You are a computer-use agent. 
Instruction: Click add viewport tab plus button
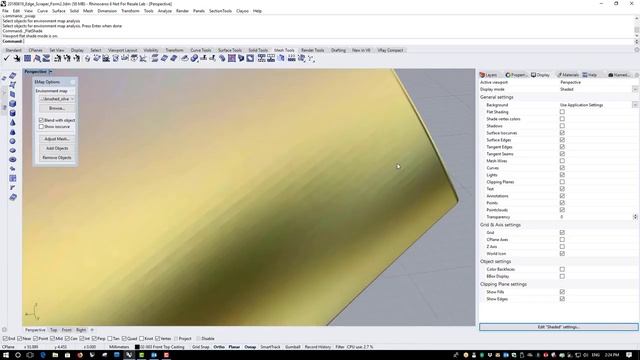(92, 330)
